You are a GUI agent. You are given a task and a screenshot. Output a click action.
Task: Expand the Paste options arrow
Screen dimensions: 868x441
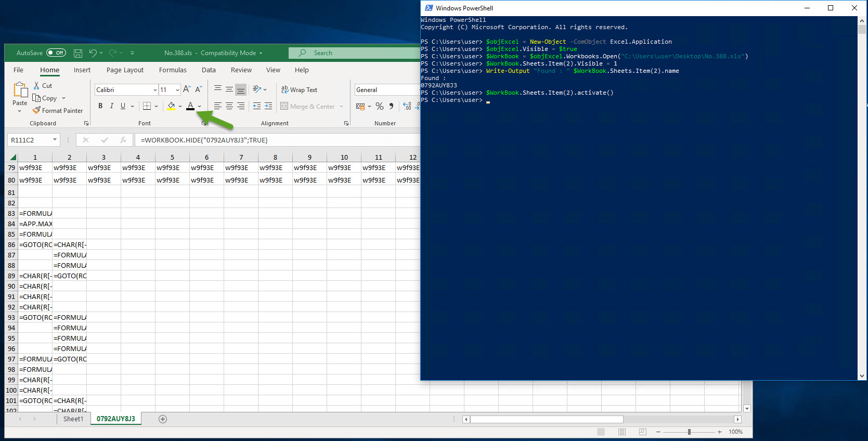click(20, 111)
